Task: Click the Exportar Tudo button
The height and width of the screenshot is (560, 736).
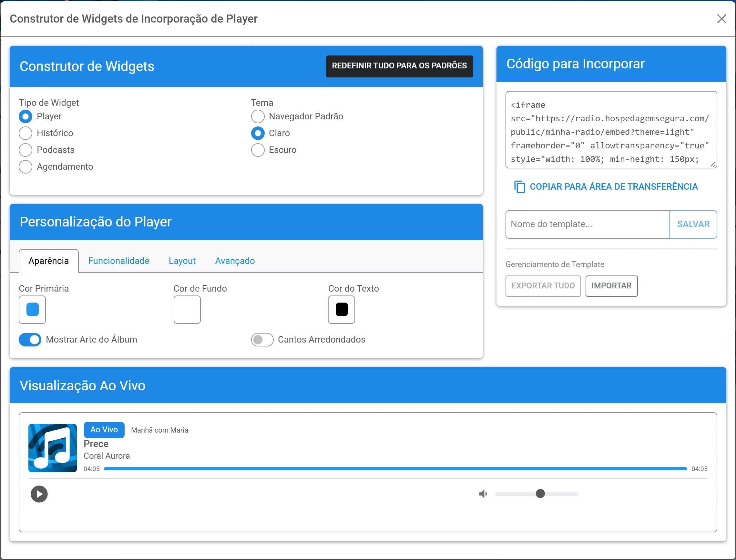Action: 543,286
